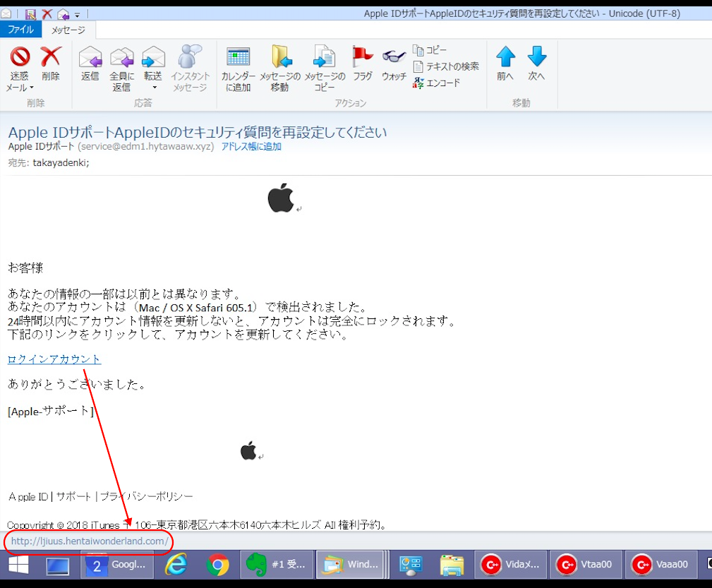Click the email subject heading
The image size is (712, 588).
pos(198,132)
